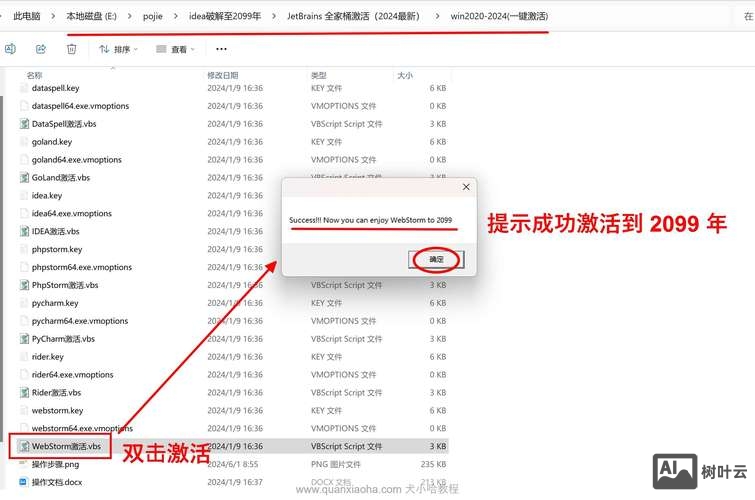Select phpstorm.key file
The height and width of the screenshot is (500, 755).
pos(57,250)
